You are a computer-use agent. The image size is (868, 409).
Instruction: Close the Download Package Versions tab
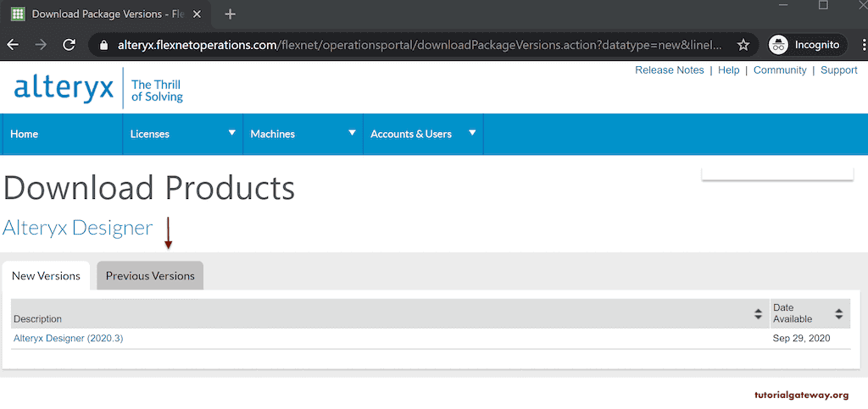(196, 14)
